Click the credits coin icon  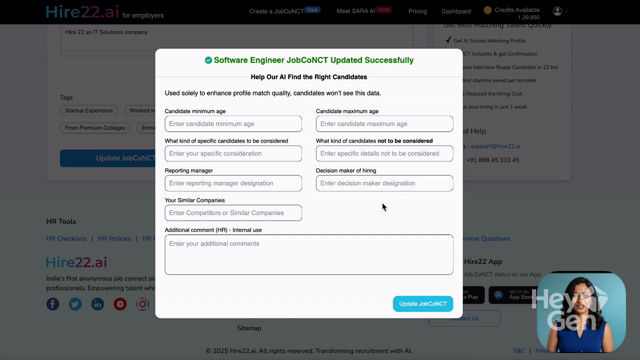tap(487, 10)
